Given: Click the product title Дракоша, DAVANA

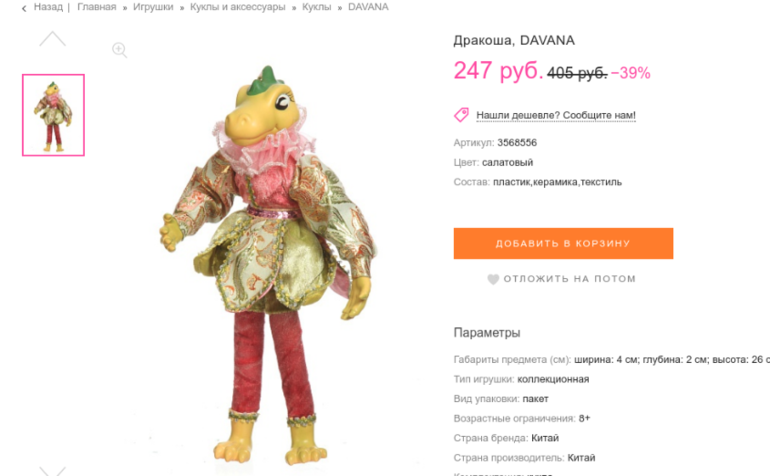Looking at the screenshot, I should coord(514,40).
